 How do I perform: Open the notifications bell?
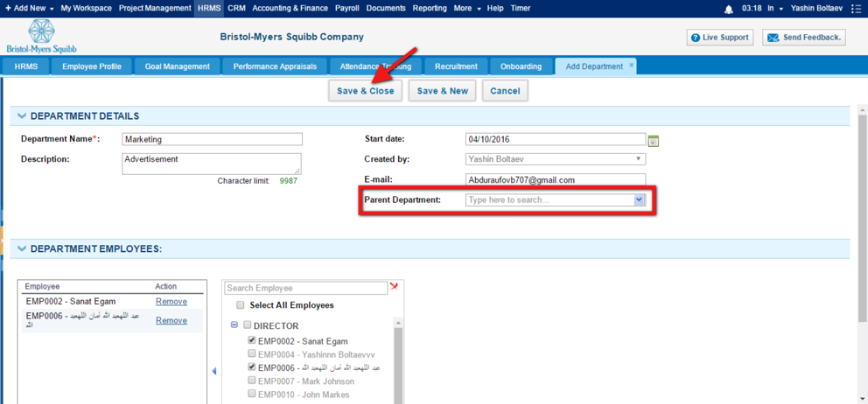click(729, 9)
